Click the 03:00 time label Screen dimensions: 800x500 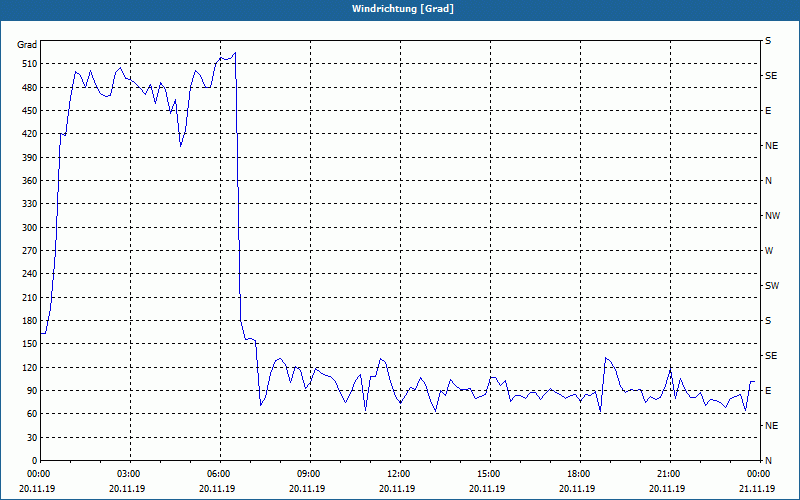point(131,474)
